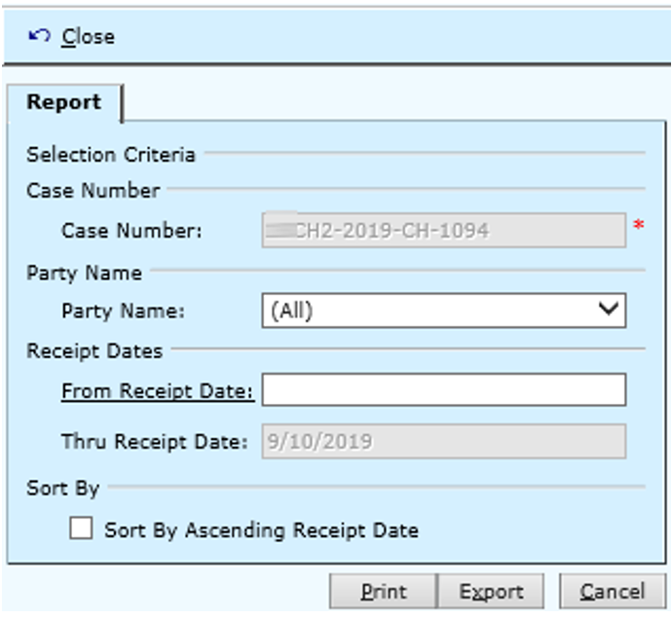This screenshot has height=617, width=672.
Task: Click the Selection Criteria section heading
Action: point(111,155)
